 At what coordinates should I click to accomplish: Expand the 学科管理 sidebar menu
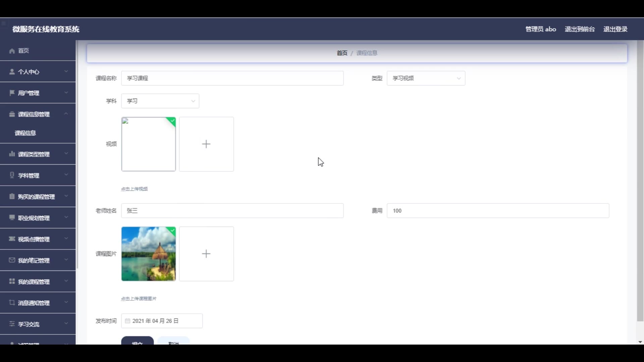coord(38,175)
